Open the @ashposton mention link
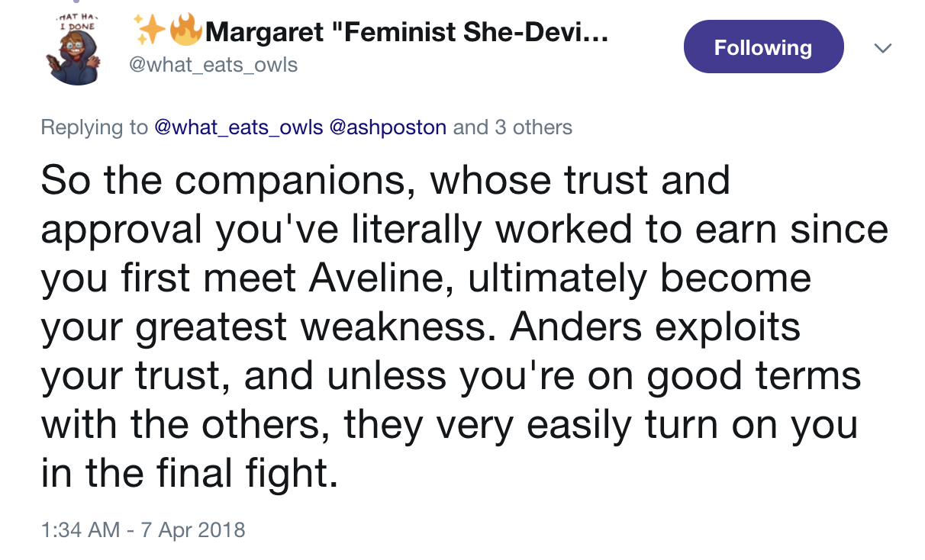This screenshot has width=925, height=560. tap(388, 127)
